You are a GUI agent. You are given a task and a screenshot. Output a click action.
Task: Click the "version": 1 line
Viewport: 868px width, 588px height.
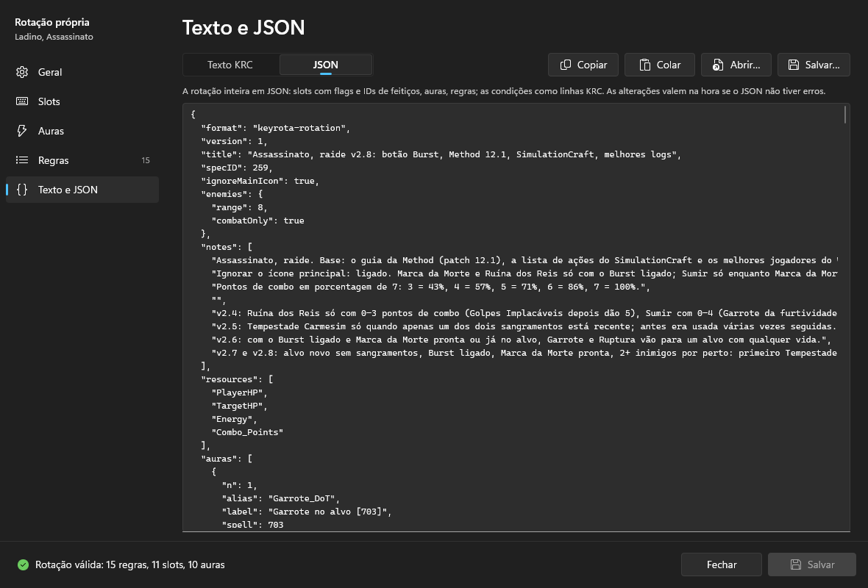[x=234, y=141]
